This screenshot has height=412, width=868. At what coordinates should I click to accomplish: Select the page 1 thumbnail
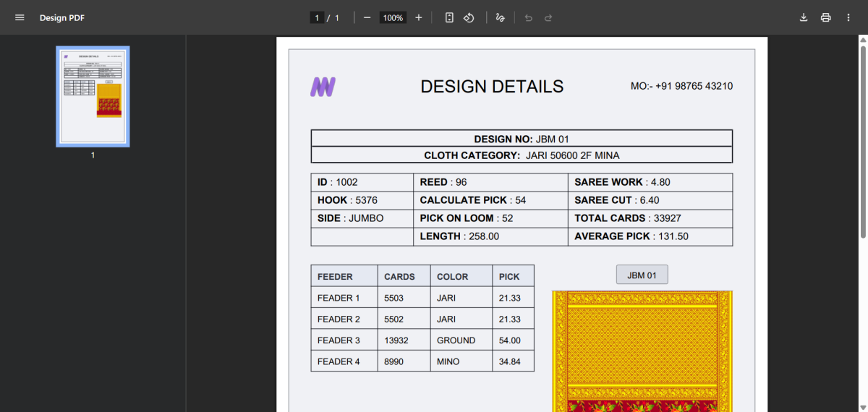tap(93, 96)
